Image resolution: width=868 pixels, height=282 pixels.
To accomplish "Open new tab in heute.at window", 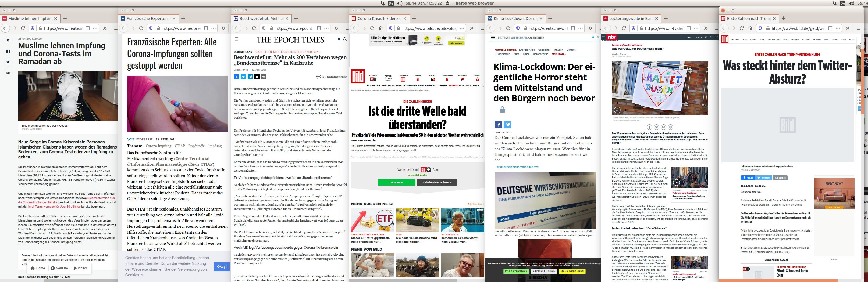I will [65, 19].
